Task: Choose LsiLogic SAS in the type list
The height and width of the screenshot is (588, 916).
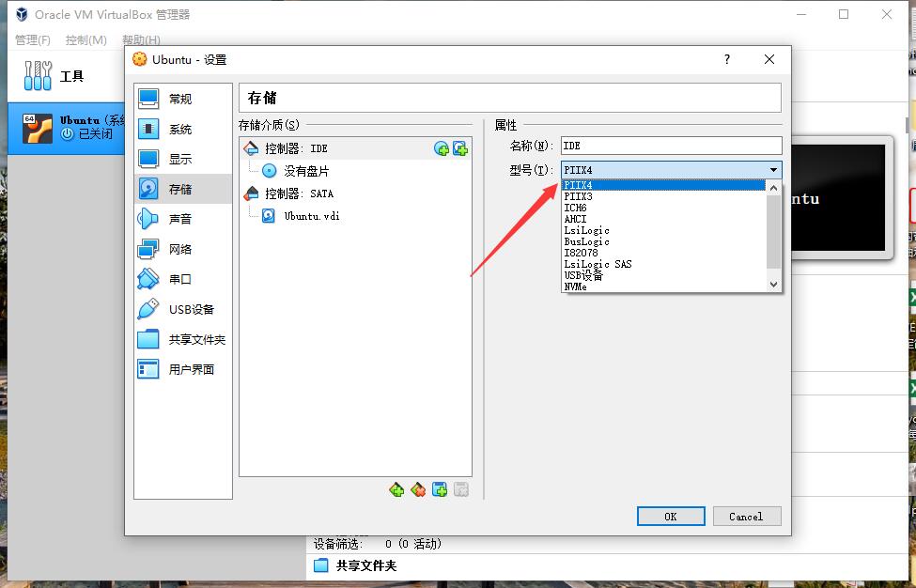Action: [x=663, y=264]
